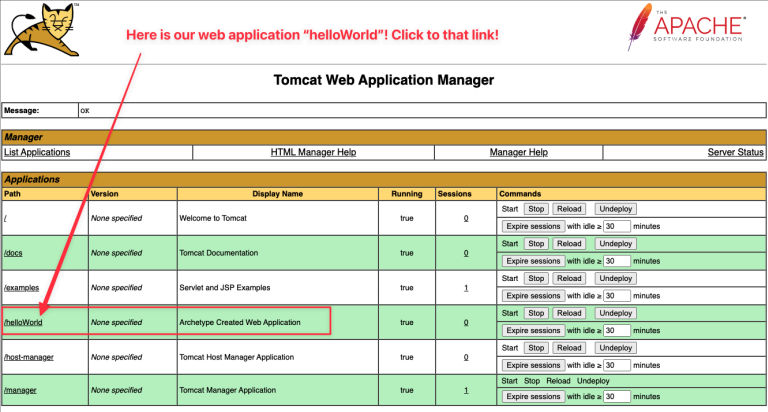View sessions count for Tomcat Host Manager
Screen dimensions: 768x412
(466, 357)
